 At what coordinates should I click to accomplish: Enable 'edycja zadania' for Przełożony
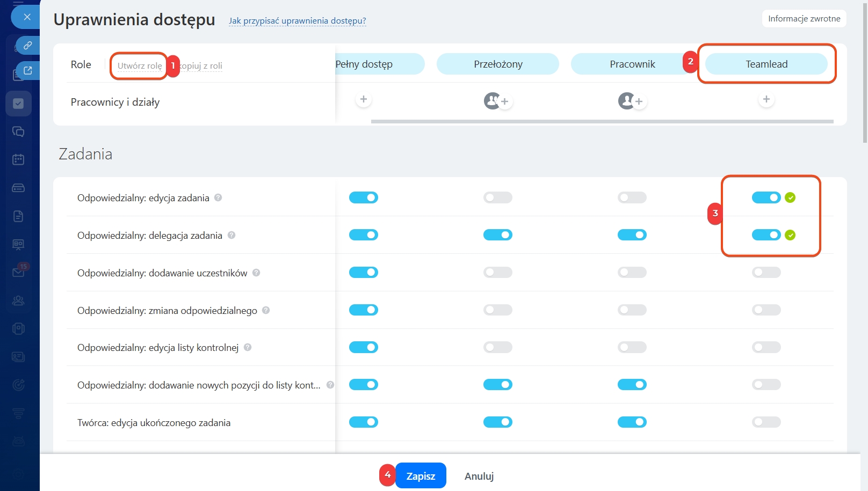click(498, 197)
